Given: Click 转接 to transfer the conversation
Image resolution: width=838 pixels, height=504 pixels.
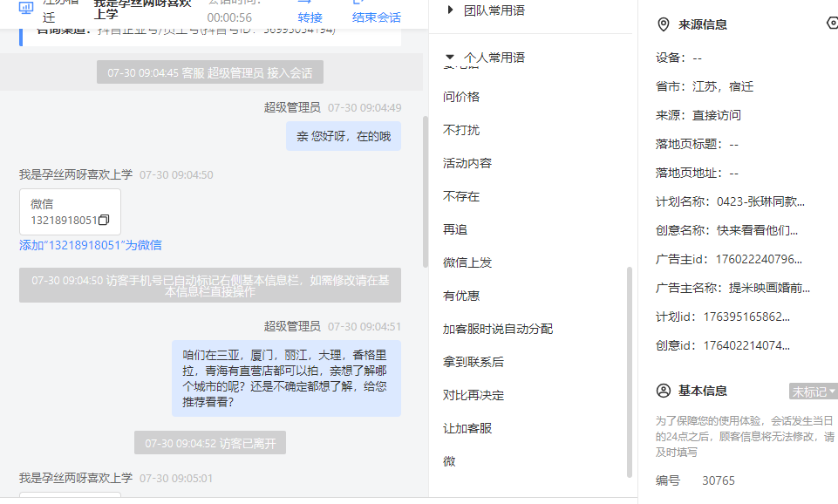Looking at the screenshot, I should pos(310,17).
